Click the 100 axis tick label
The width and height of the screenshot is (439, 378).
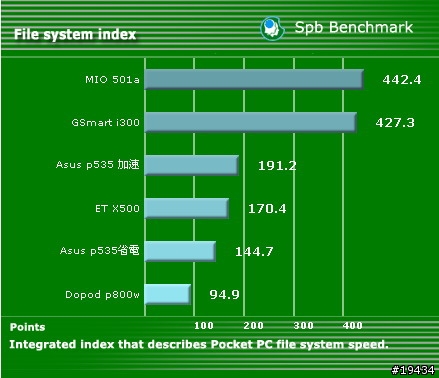204,326
